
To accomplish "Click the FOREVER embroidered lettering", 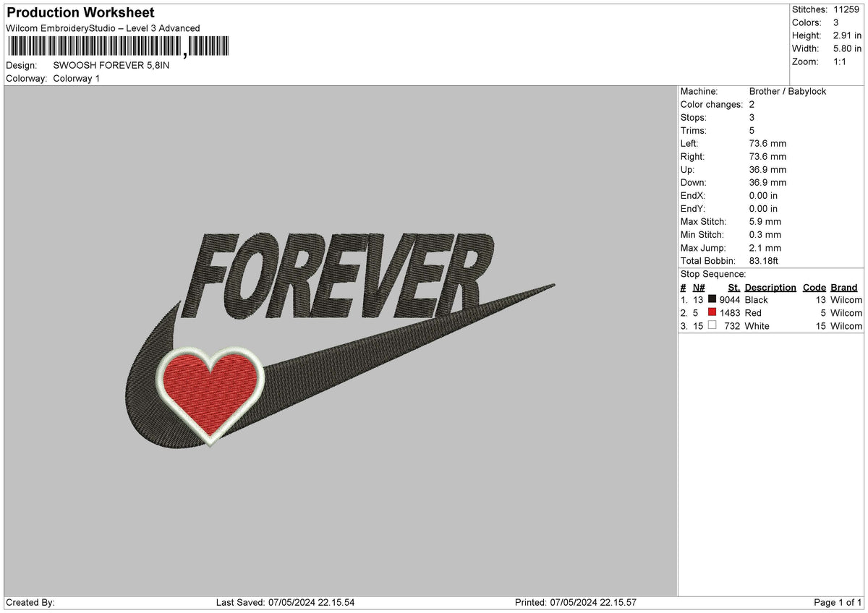I will pyautogui.click(x=337, y=275).
